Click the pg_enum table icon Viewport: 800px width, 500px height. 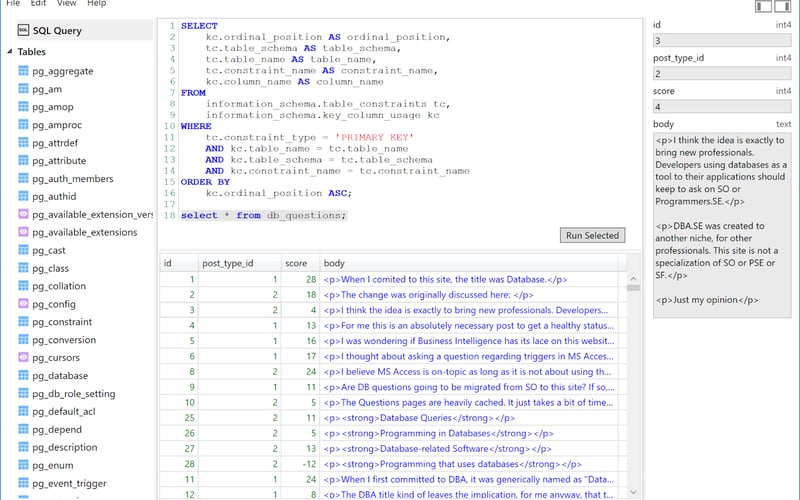23,465
